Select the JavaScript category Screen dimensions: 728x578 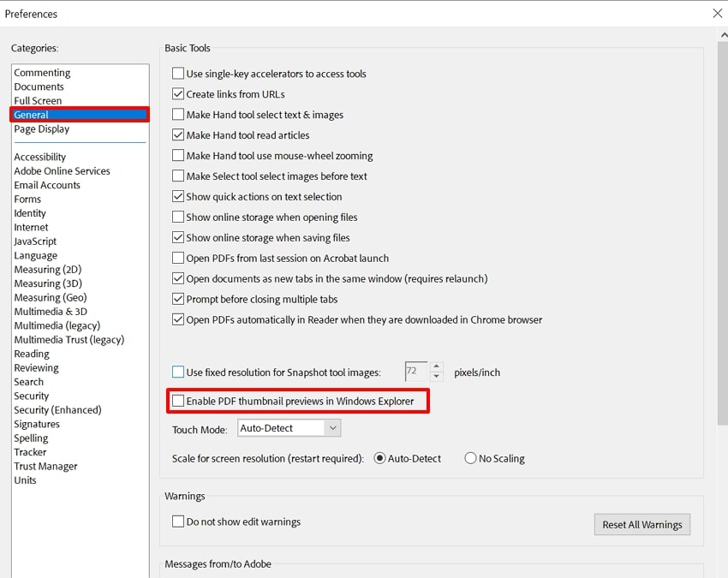pos(35,241)
